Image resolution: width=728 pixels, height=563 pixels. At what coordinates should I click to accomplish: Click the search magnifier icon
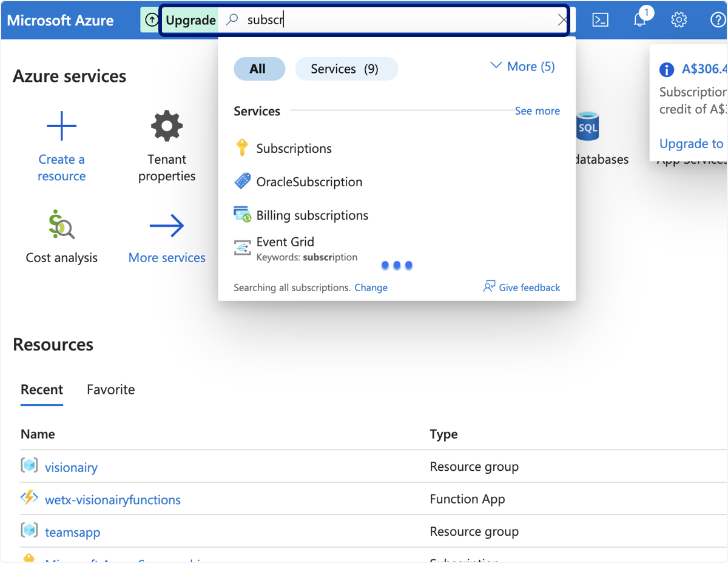pyautogui.click(x=232, y=20)
